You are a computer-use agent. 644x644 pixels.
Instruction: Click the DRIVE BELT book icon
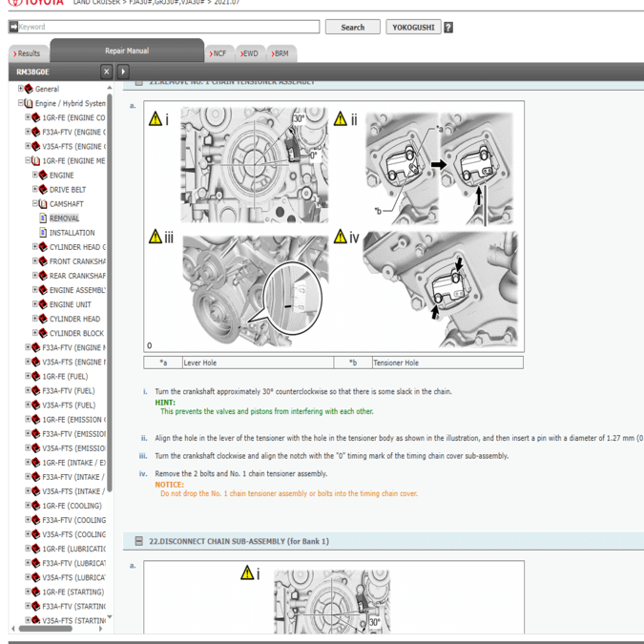click(x=43, y=190)
